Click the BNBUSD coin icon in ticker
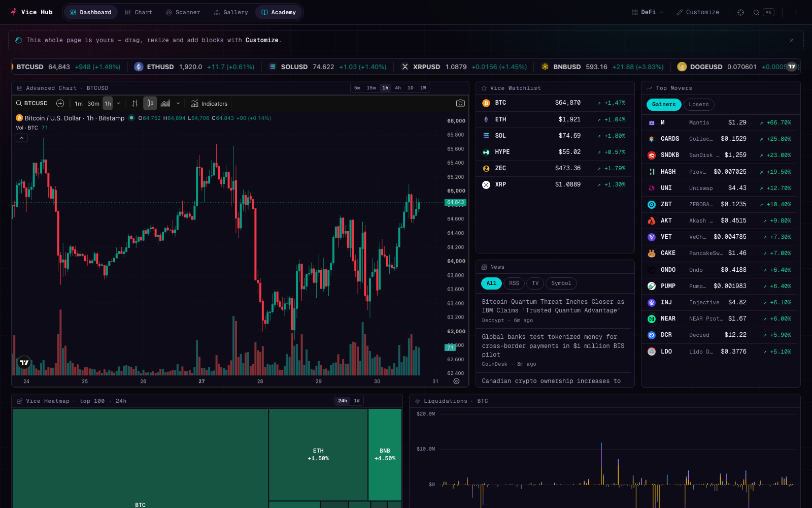Screen dimensions: 812x508 [545, 67]
